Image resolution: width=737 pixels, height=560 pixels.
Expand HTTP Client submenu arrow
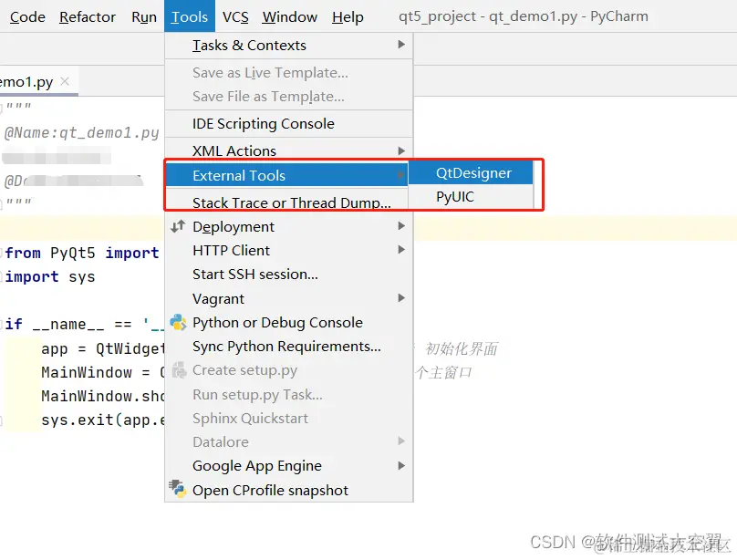401,250
